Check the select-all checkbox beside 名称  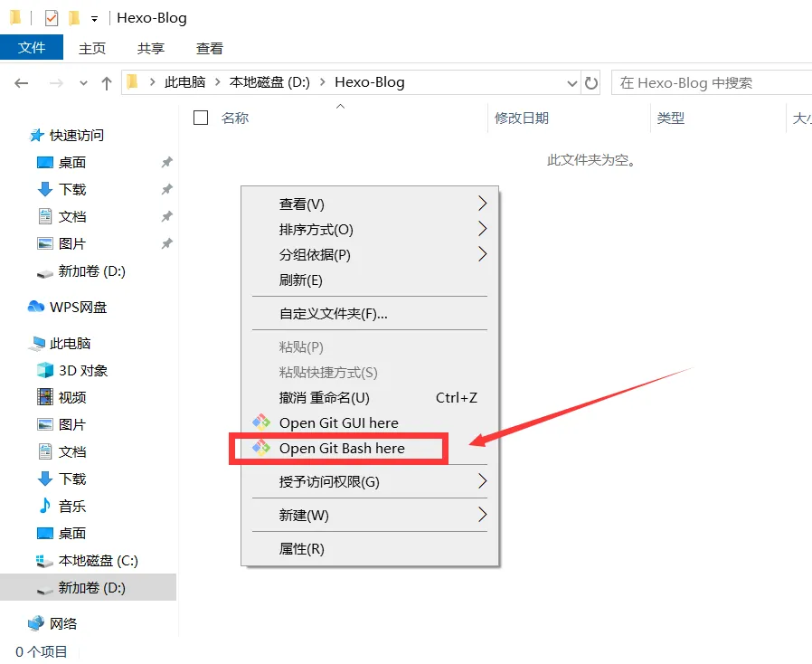201,118
